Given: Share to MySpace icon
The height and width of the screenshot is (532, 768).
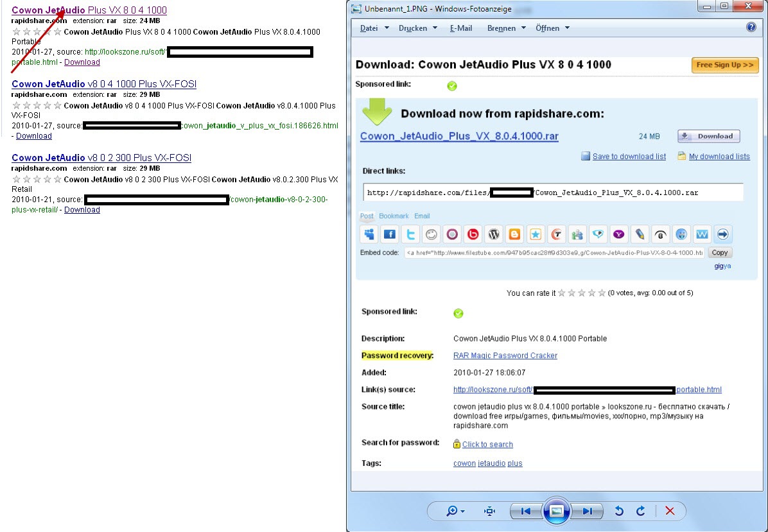Looking at the screenshot, I should point(369,234).
